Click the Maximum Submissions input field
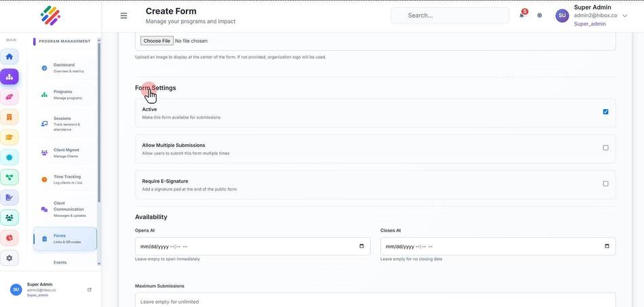644x307 pixels. tap(375, 301)
